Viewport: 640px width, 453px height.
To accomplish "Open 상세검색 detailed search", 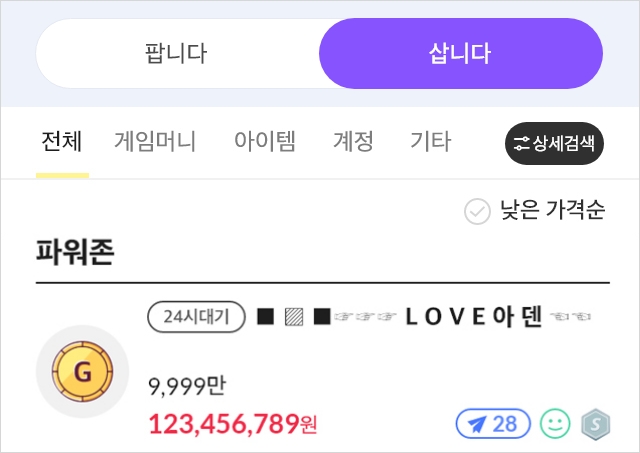I will [x=555, y=143].
